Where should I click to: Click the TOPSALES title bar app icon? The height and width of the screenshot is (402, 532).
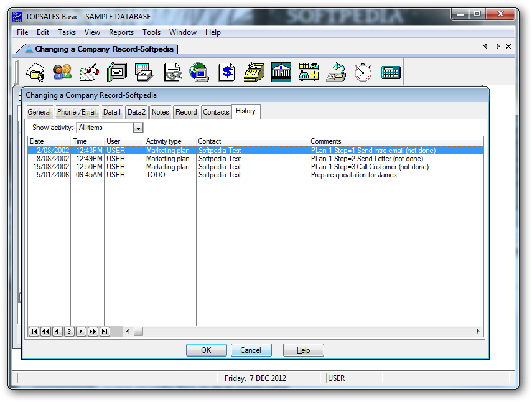click(17, 17)
